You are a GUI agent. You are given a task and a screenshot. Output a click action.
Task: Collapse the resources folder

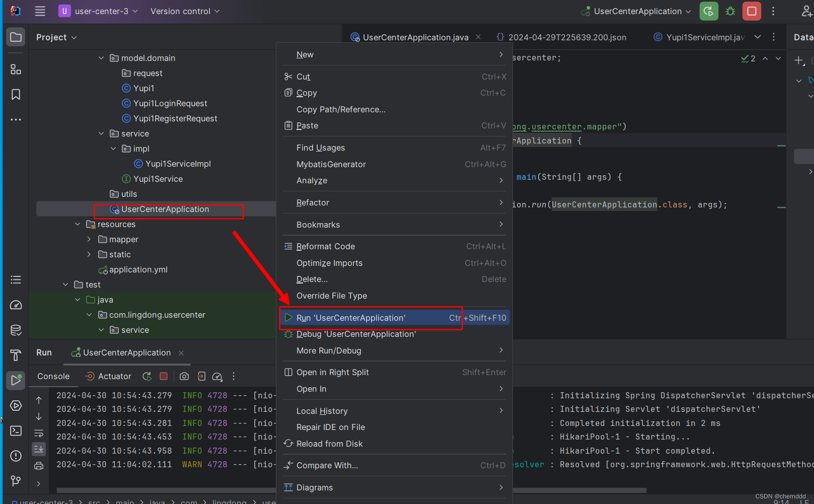[78, 224]
